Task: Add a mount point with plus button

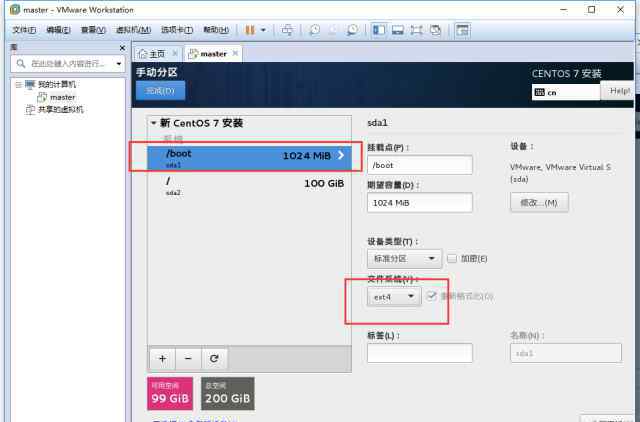Action: coord(162,358)
